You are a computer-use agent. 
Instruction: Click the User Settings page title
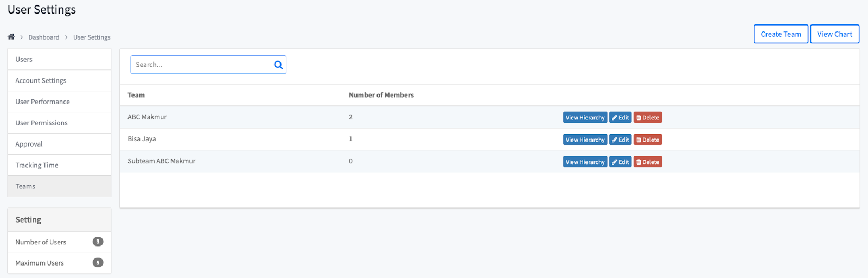point(42,10)
